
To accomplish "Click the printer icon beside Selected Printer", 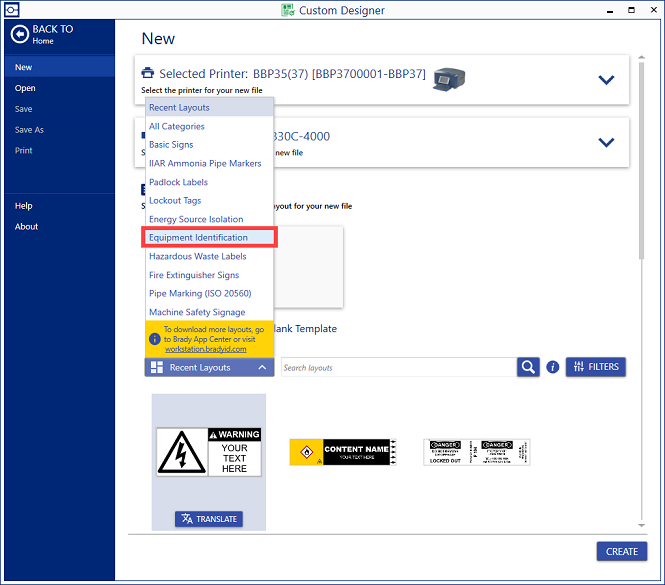I will click(148, 73).
